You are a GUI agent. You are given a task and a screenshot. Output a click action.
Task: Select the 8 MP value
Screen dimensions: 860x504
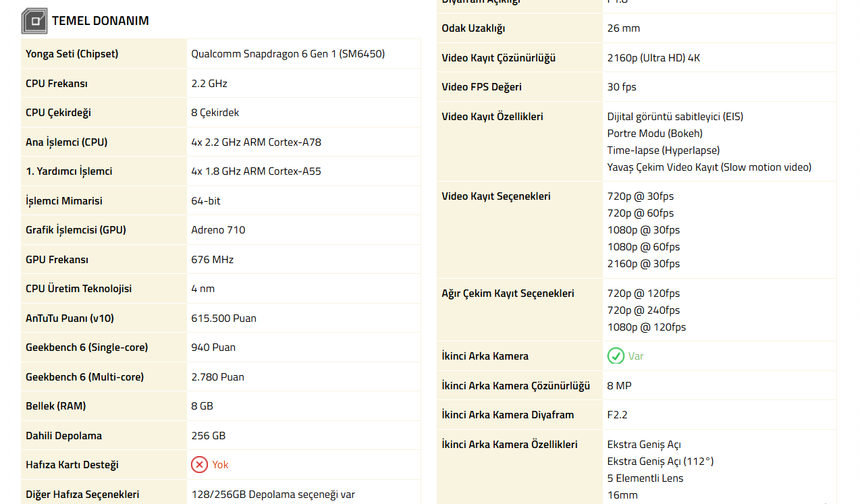point(619,386)
